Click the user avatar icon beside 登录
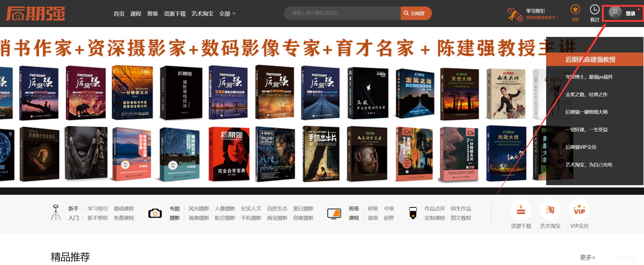644x265 pixels. pyautogui.click(x=615, y=13)
